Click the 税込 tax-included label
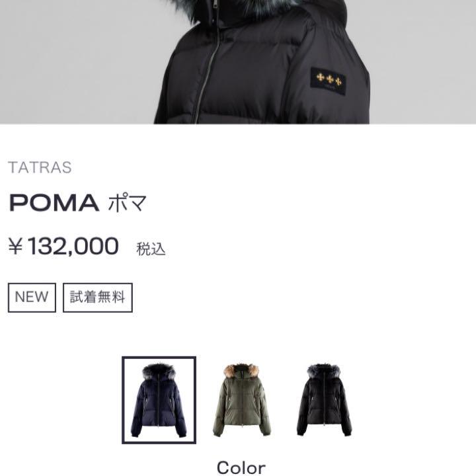The image size is (476, 476). (151, 249)
